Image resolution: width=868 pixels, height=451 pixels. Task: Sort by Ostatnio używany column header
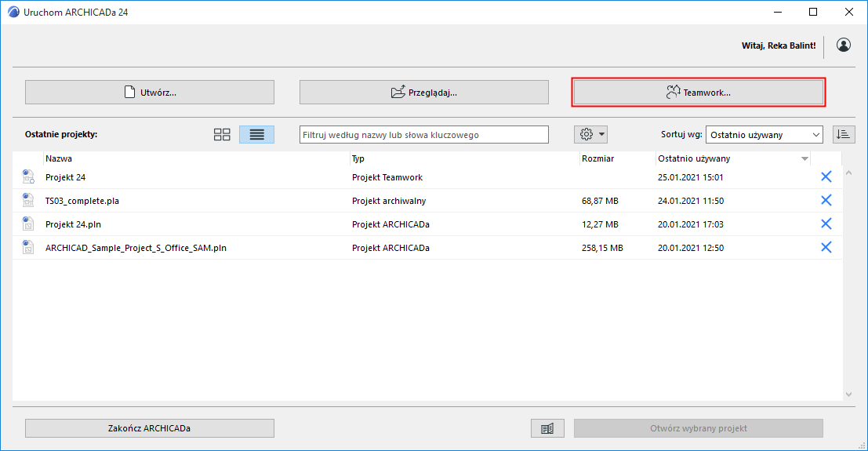pos(694,158)
